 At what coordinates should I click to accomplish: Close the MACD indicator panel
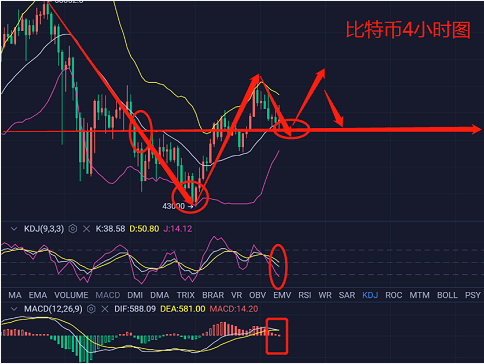tap(105, 309)
